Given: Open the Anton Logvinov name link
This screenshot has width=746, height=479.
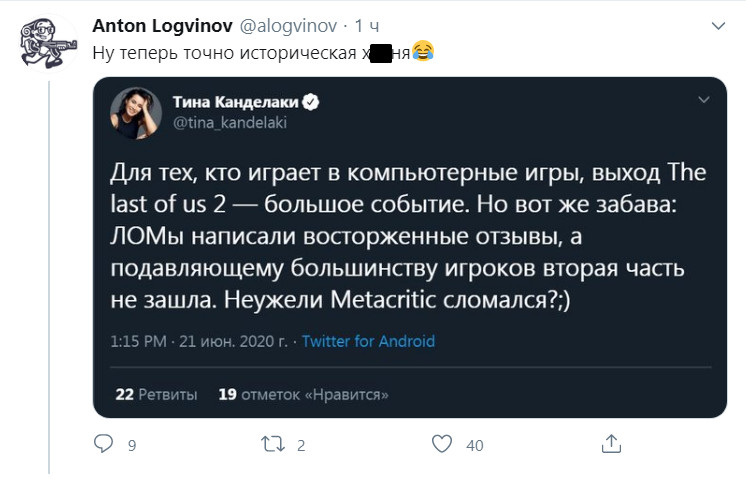Looking at the screenshot, I should point(162,26).
